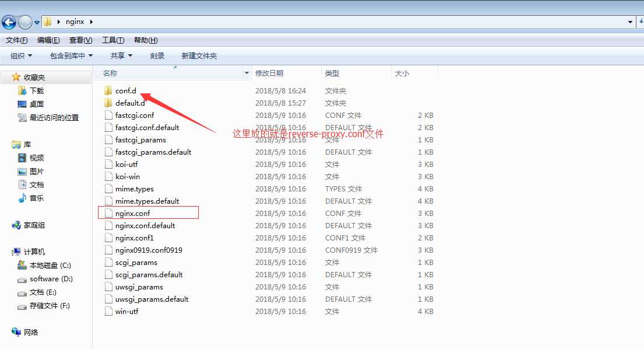
Task: Open the recent locations dropdown next to Forward
Action: 37,22
